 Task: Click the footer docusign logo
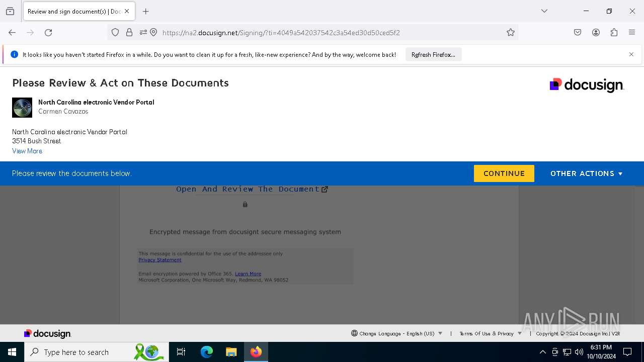click(x=48, y=333)
